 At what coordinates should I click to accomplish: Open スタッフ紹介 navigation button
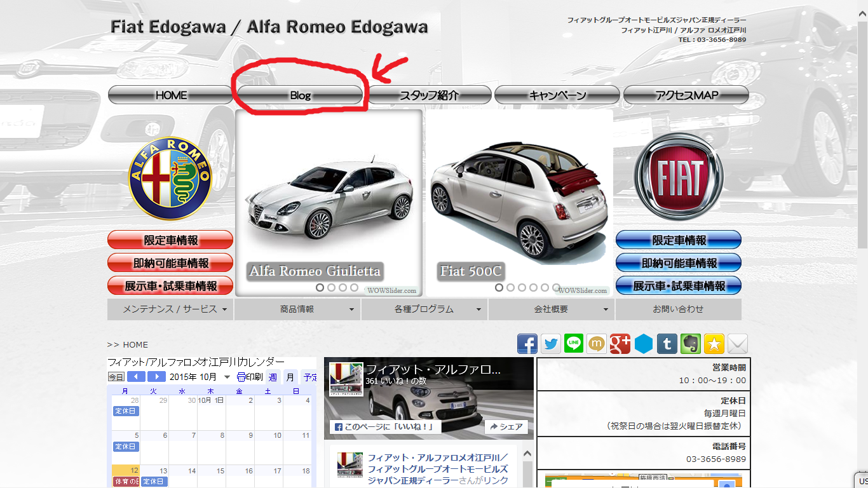click(x=429, y=95)
